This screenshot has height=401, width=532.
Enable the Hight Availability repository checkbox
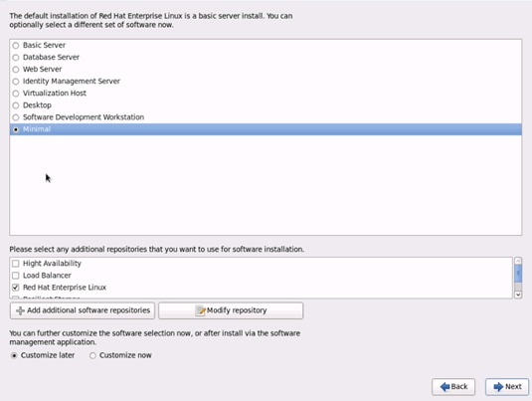tap(16, 264)
